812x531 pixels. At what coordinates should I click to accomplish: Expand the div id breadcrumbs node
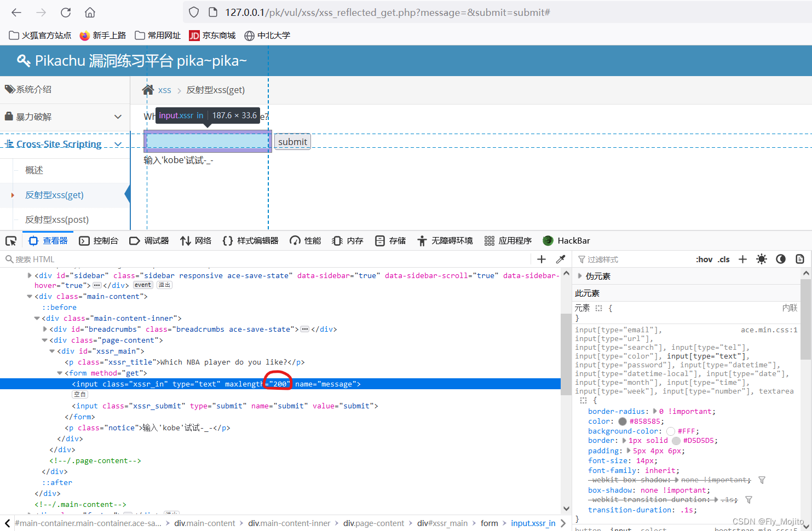pos(45,330)
